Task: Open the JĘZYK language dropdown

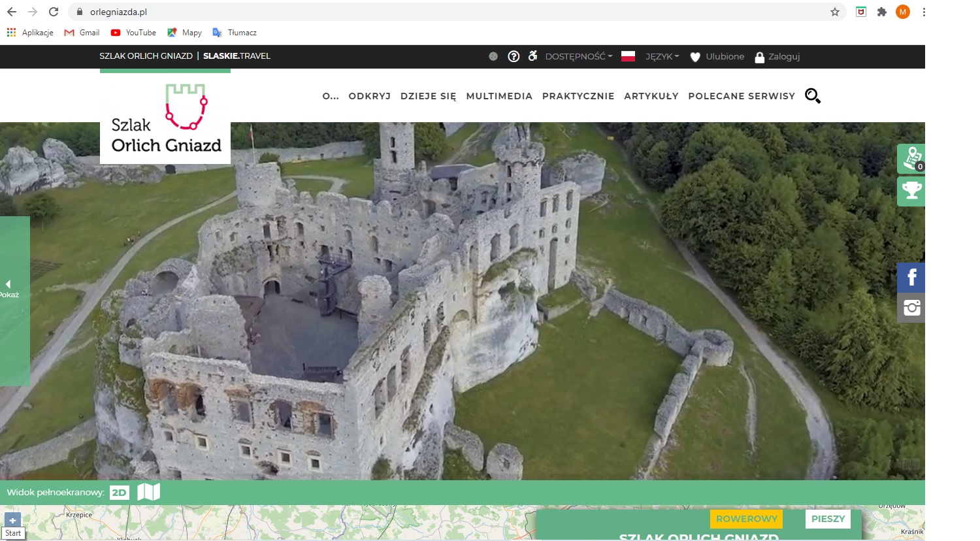Action: [x=662, y=57]
